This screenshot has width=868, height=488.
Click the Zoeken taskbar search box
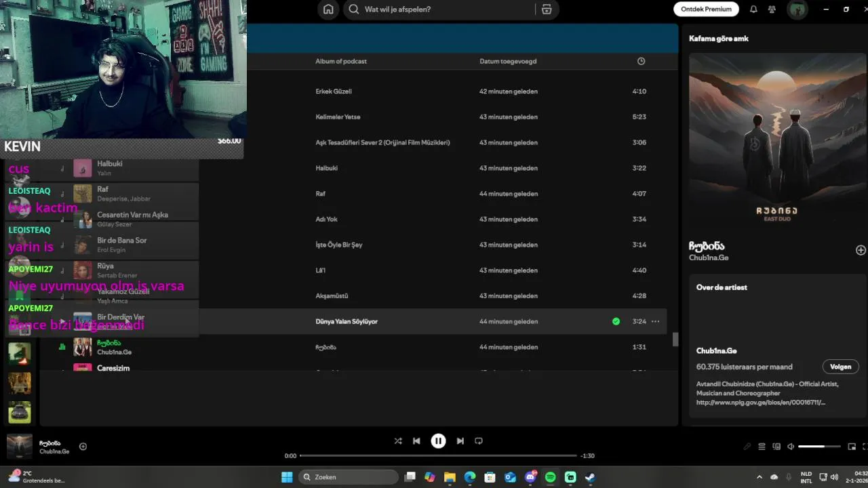(x=349, y=477)
